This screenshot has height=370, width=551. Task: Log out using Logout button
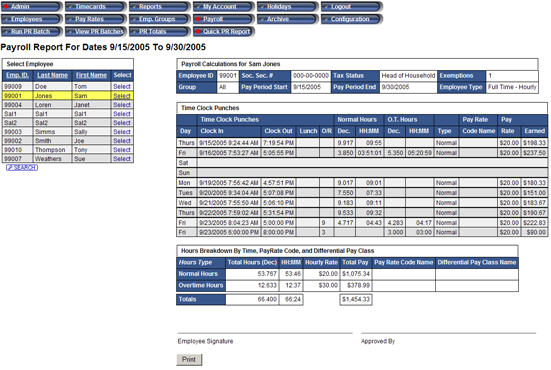(351, 7)
